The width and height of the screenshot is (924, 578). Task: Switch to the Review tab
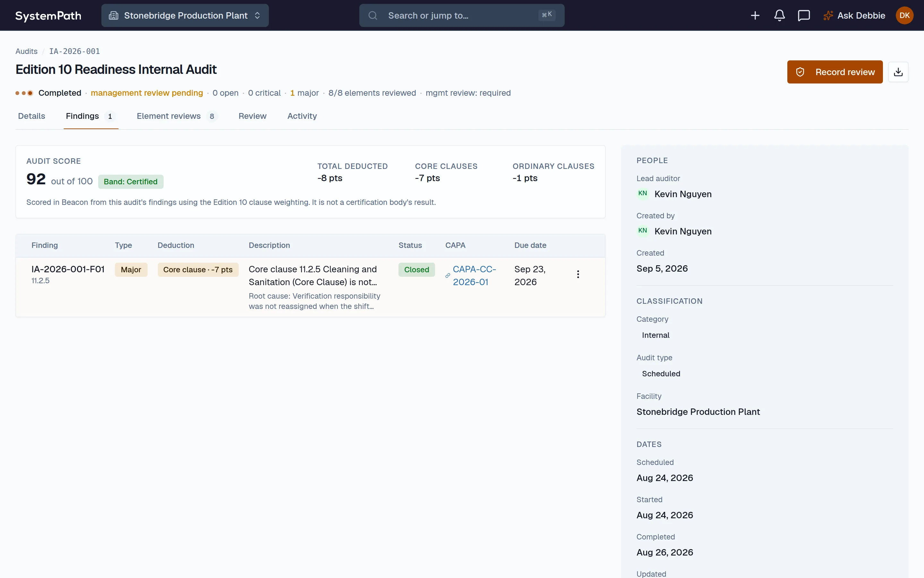pos(252,116)
